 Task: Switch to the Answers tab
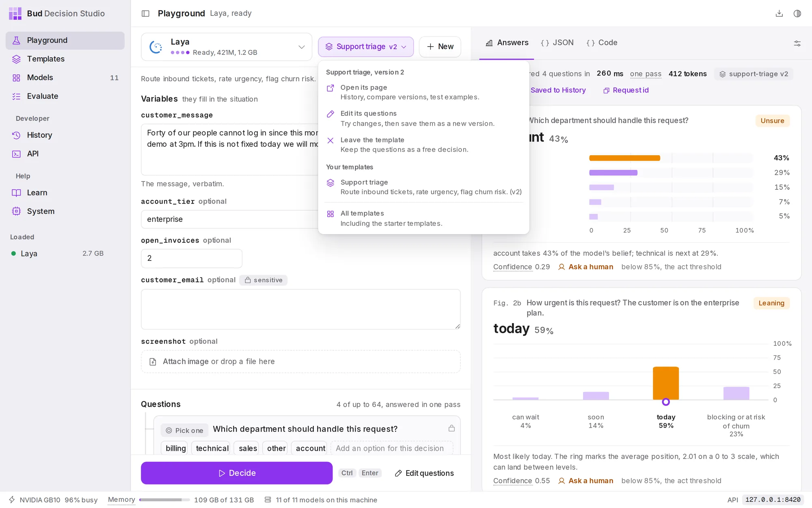pos(507,43)
